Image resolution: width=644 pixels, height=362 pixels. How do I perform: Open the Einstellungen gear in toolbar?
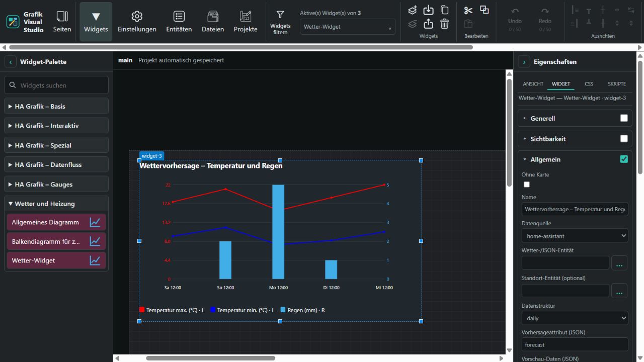137,22
